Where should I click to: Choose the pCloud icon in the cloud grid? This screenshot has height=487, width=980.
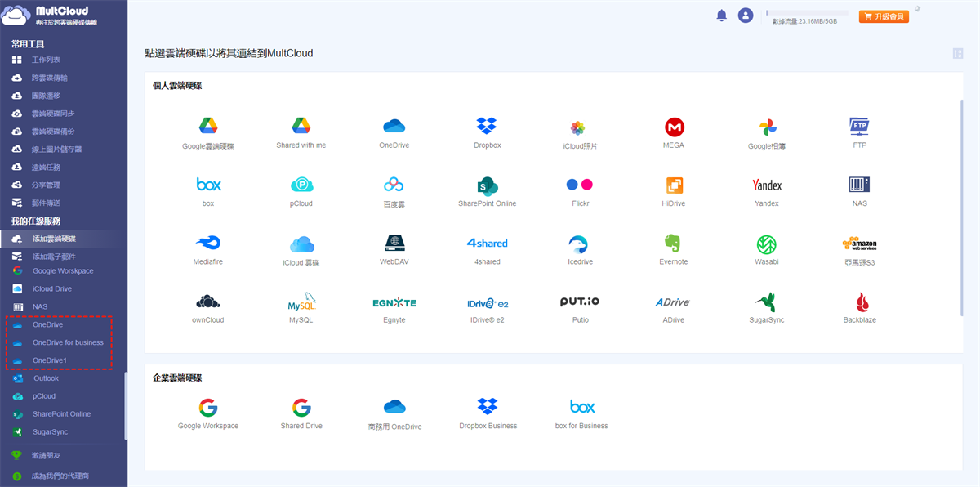pos(301,185)
